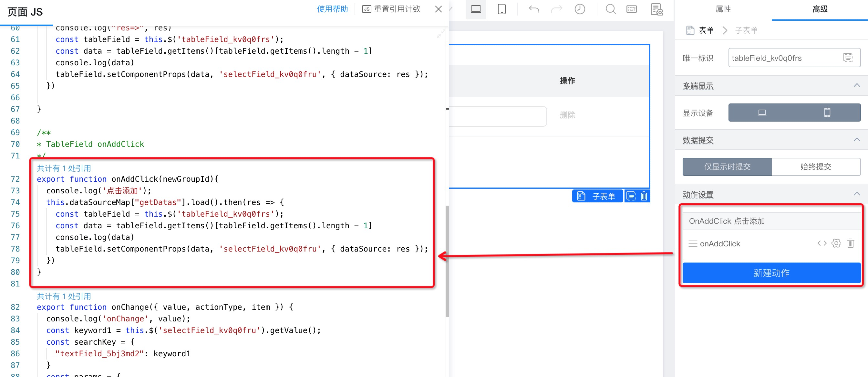This screenshot has width=868, height=377.
Task: Click reference count above onChange function
Action: [64, 296]
